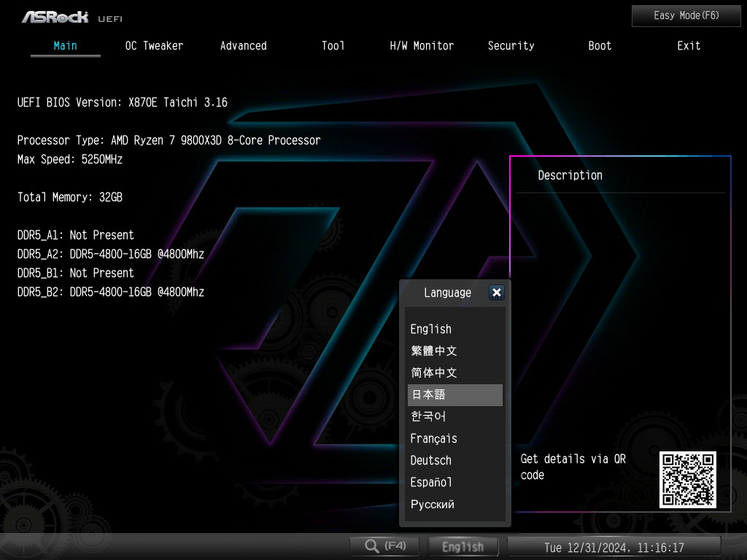Click the UEFI BIOS Version X870E Taichi line
The width and height of the screenshot is (747, 560).
click(x=123, y=102)
